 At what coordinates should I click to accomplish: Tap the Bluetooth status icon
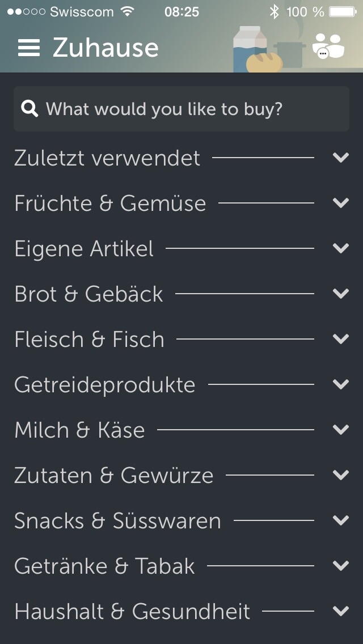click(275, 11)
